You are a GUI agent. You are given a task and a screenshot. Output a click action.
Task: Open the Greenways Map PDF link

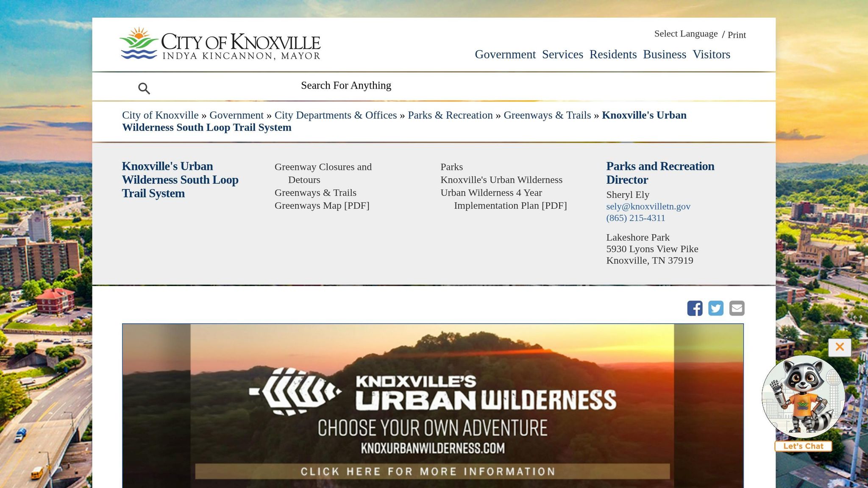(x=322, y=205)
